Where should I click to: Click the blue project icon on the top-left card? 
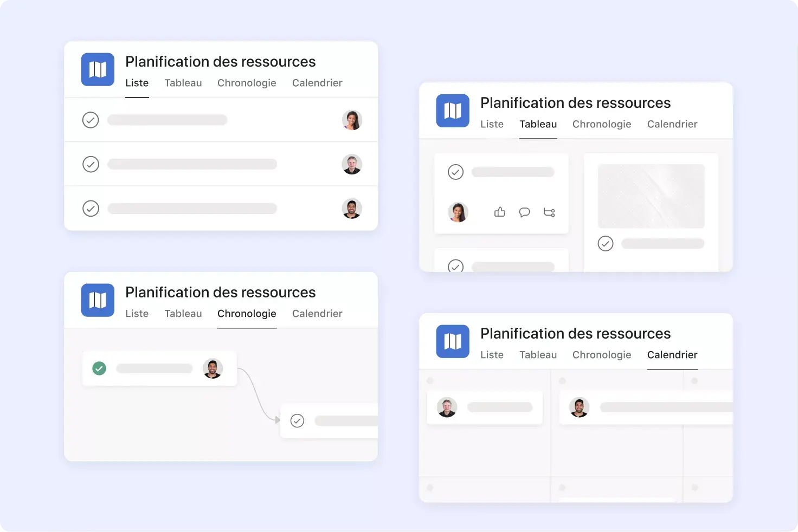point(98,69)
